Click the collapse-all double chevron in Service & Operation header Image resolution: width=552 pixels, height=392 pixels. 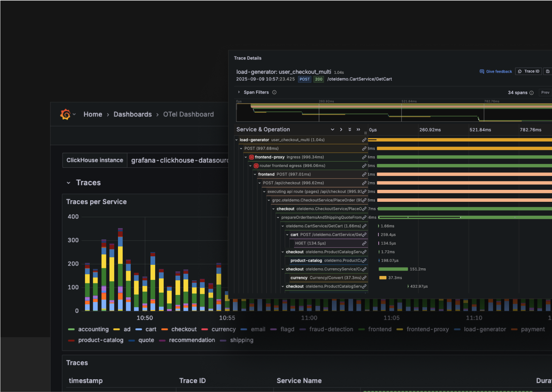(x=349, y=130)
